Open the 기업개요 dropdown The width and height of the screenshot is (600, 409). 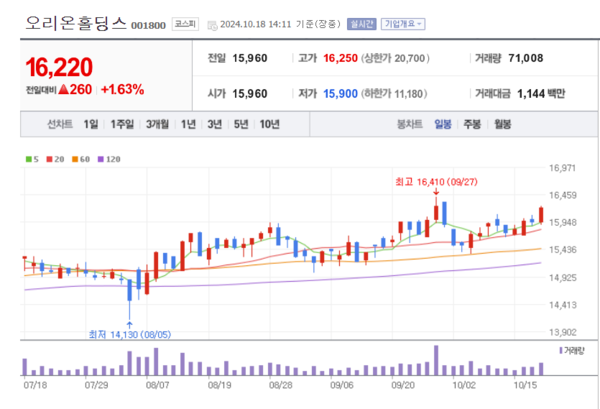403,23
